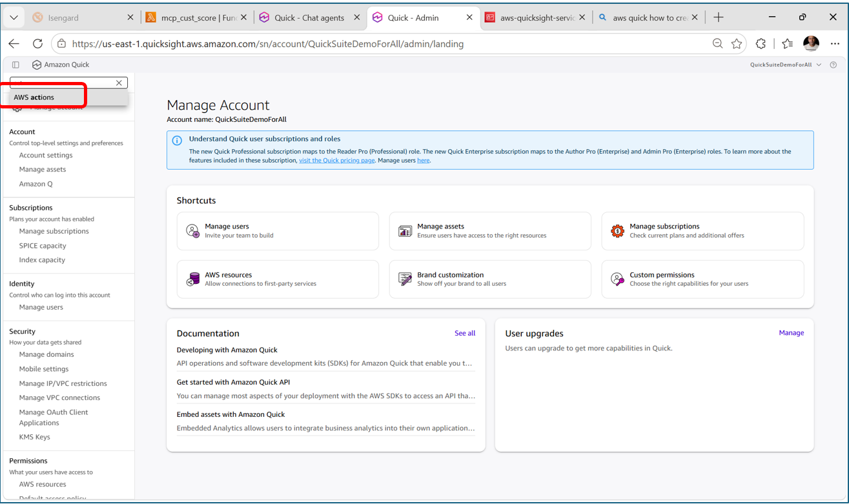The width and height of the screenshot is (849, 504).
Task: Expand the tab list chevron
Action: 14,17
